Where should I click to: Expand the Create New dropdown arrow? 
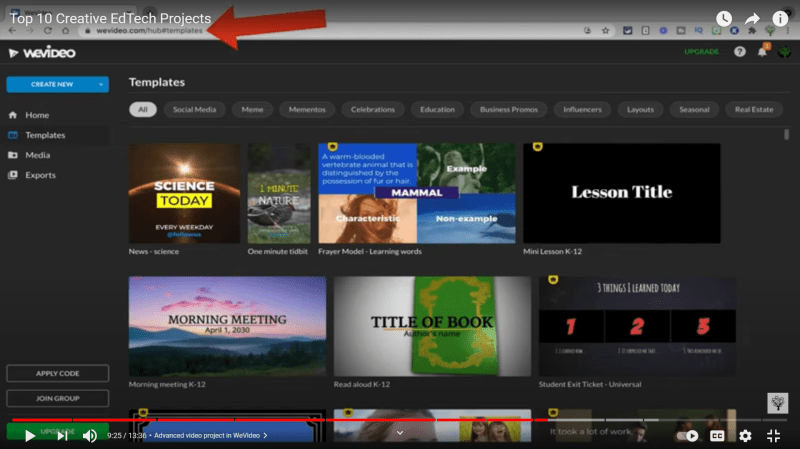101,85
